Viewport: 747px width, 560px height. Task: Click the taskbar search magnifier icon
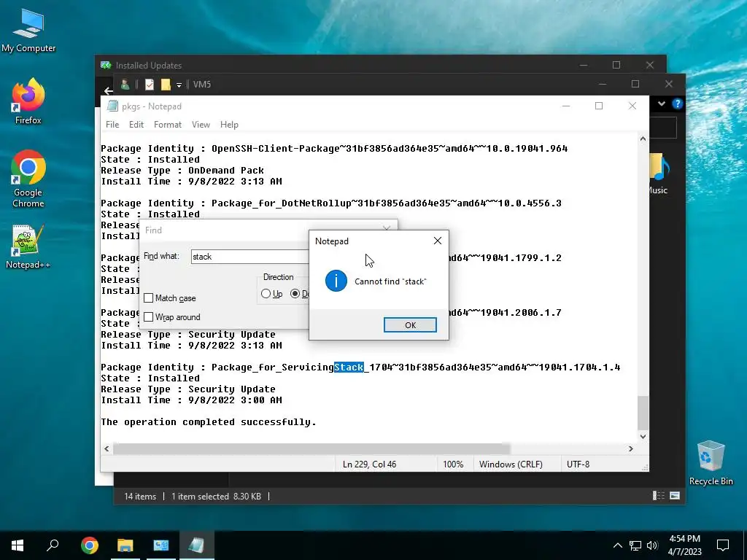[x=53, y=545]
